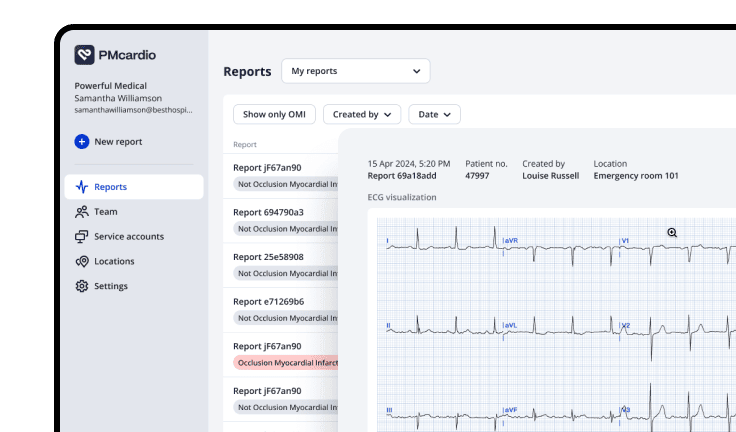Click the New report button label
This screenshot has width=736, height=432.
click(x=118, y=142)
